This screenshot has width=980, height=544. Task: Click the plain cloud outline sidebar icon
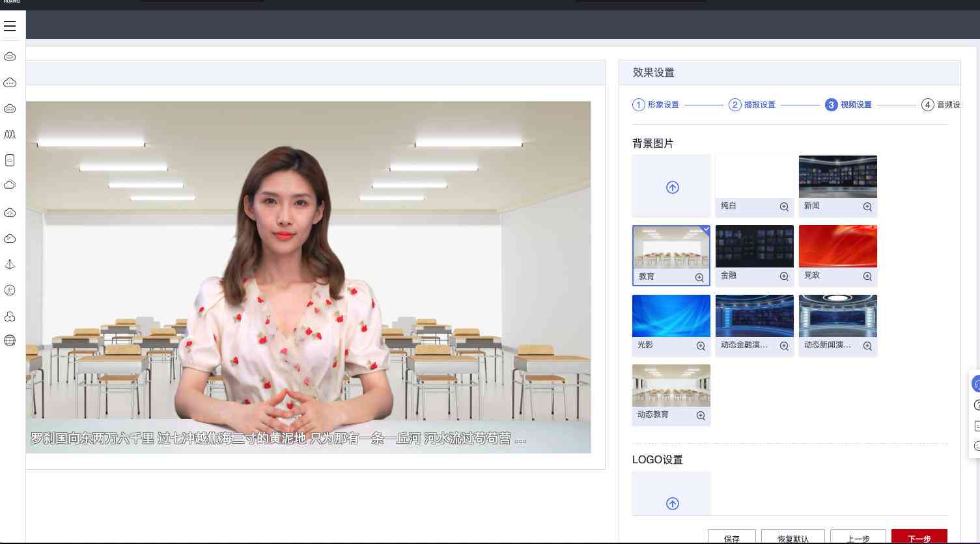click(10, 185)
